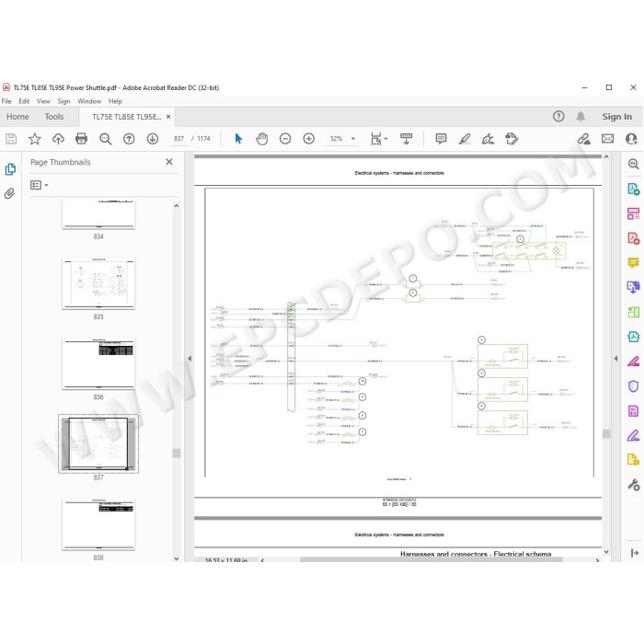Open Page Thumbnails pane icon in left rail
Viewport: 644px width, 644px height.
tap(10, 169)
